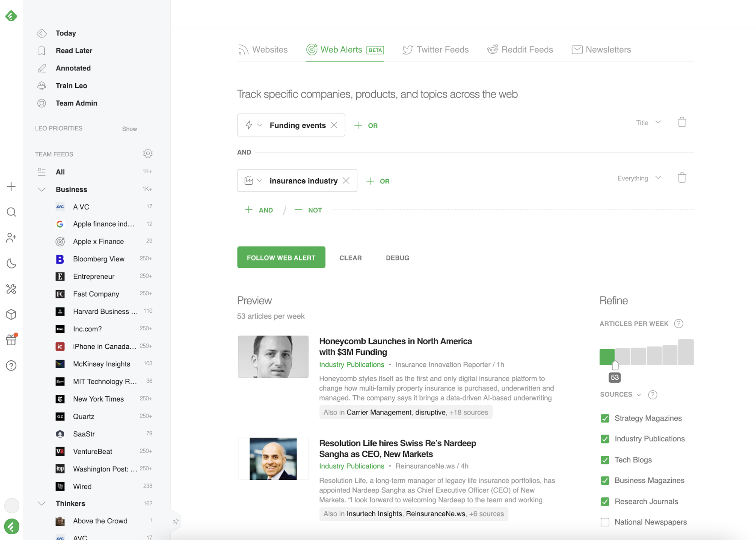Click Articles Per Week help icon
Image resolution: width=756 pixels, height=540 pixels.
click(679, 324)
